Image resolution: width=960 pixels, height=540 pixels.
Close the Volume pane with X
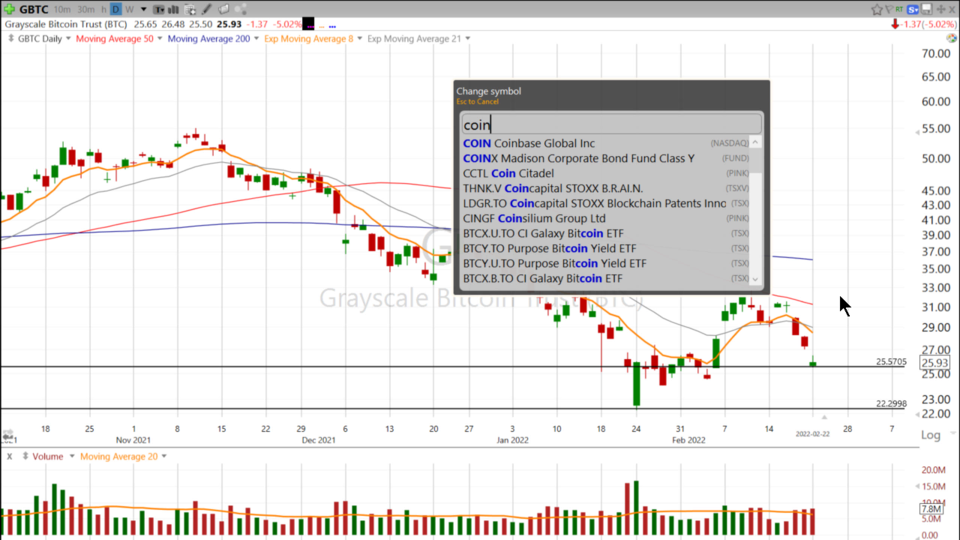click(x=10, y=457)
